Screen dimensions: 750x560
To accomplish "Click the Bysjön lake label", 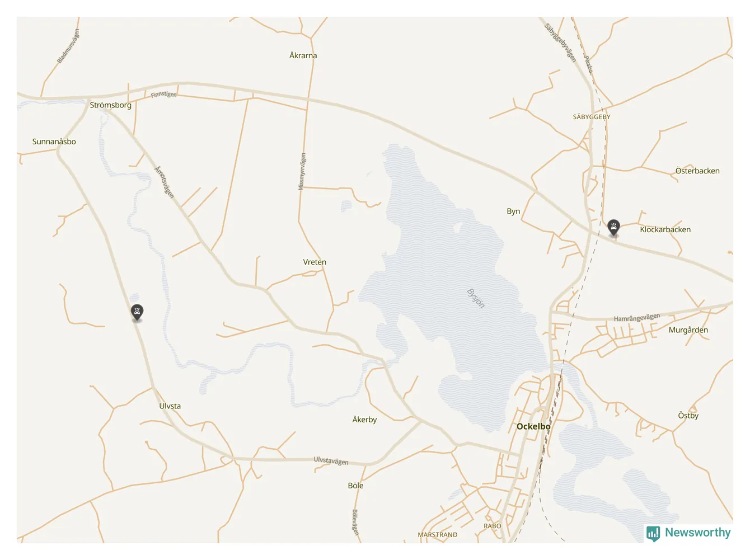I will (476, 298).
